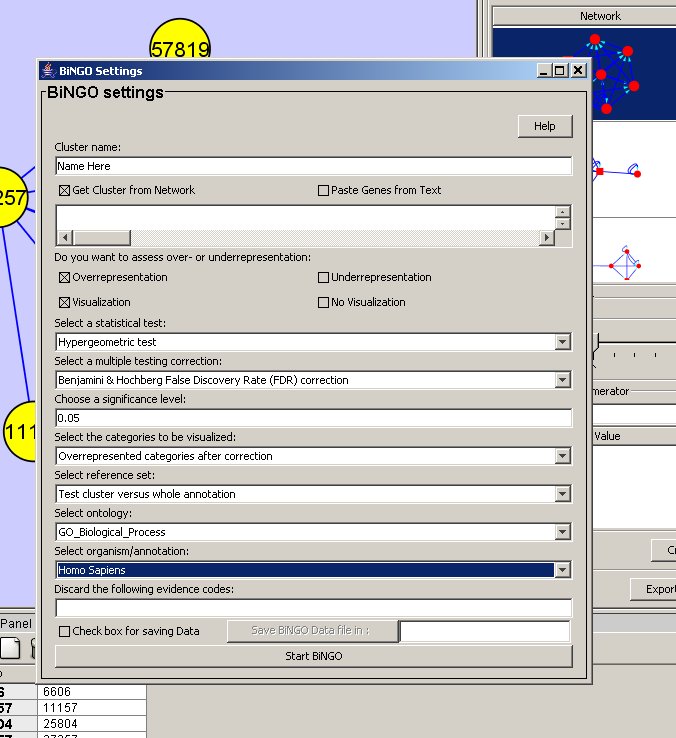
Task: Click the Help button
Action: (x=544, y=126)
